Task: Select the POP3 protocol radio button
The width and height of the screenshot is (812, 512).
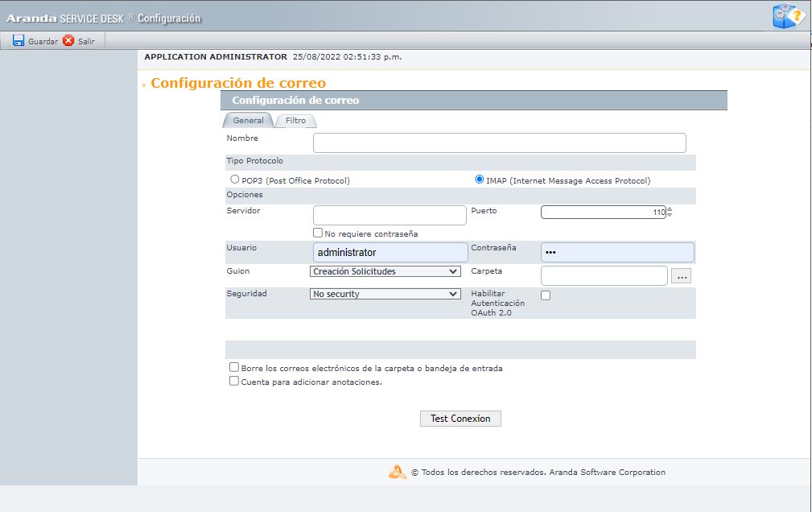Action: [235, 180]
